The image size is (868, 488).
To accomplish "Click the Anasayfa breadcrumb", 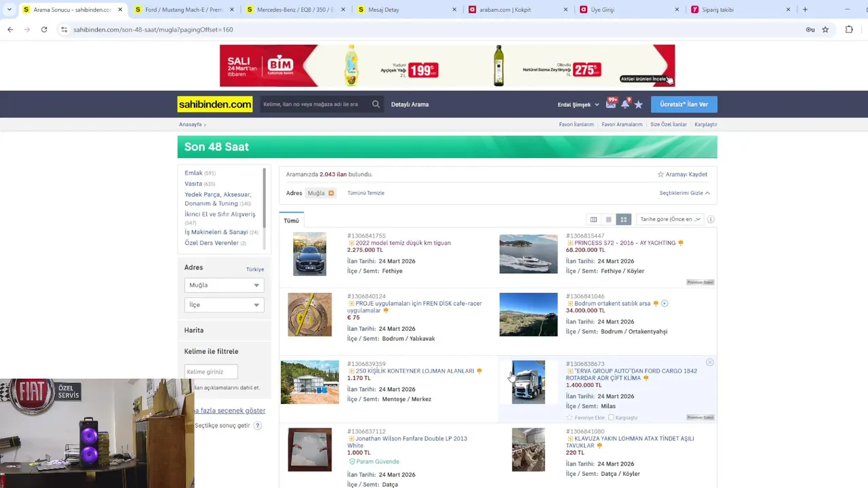I will point(191,125).
